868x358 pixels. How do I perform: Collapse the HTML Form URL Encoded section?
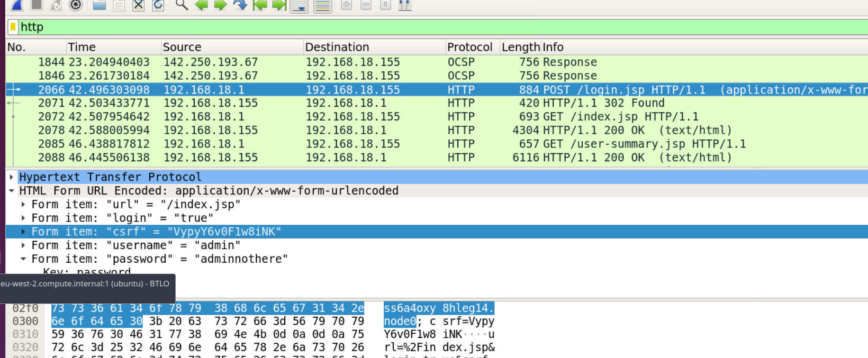click(11, 191)
